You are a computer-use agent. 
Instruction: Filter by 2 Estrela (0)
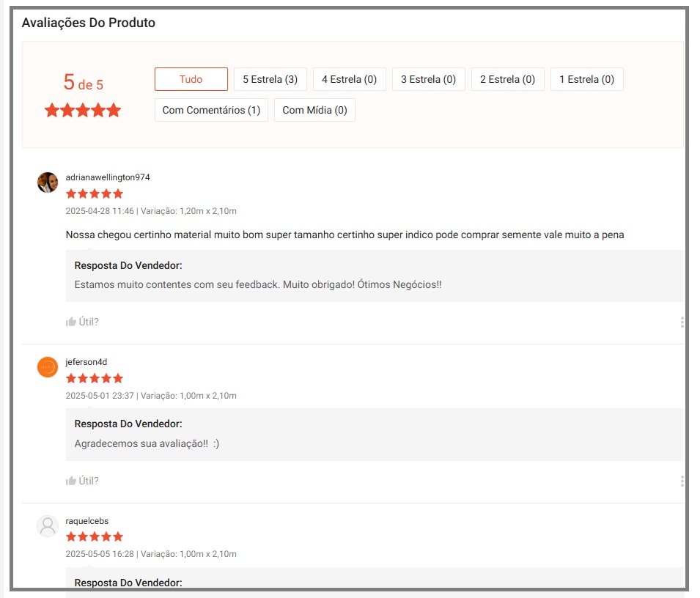(507, 79)
